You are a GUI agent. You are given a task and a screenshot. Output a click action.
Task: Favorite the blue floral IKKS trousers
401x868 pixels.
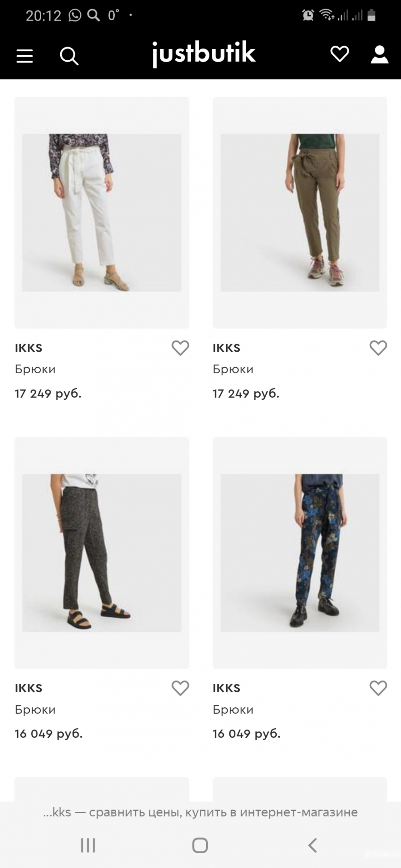click(378, 688)
